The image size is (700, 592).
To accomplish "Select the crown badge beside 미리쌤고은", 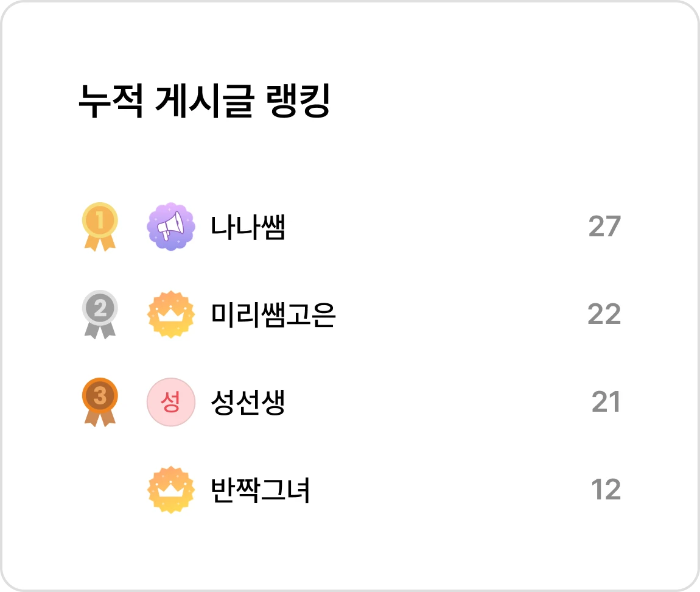I will coord(171,314).
